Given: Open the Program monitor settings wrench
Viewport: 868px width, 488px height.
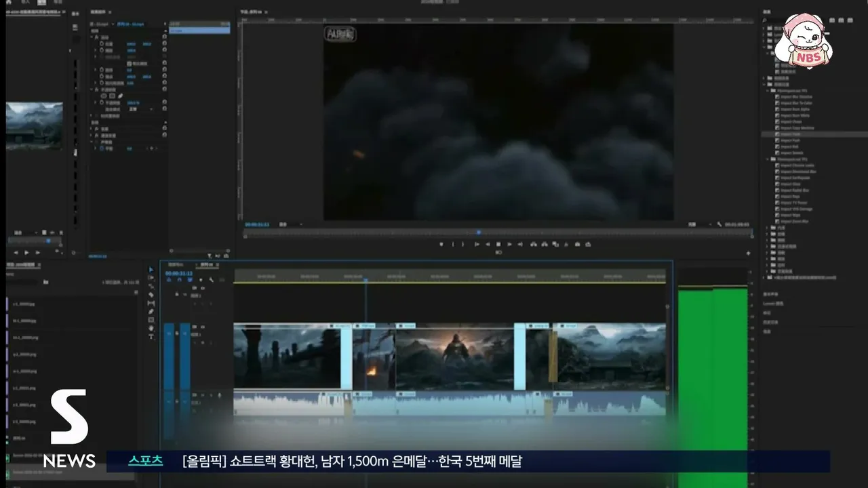Looking at the screenshot, I should [x=719, y=224].
